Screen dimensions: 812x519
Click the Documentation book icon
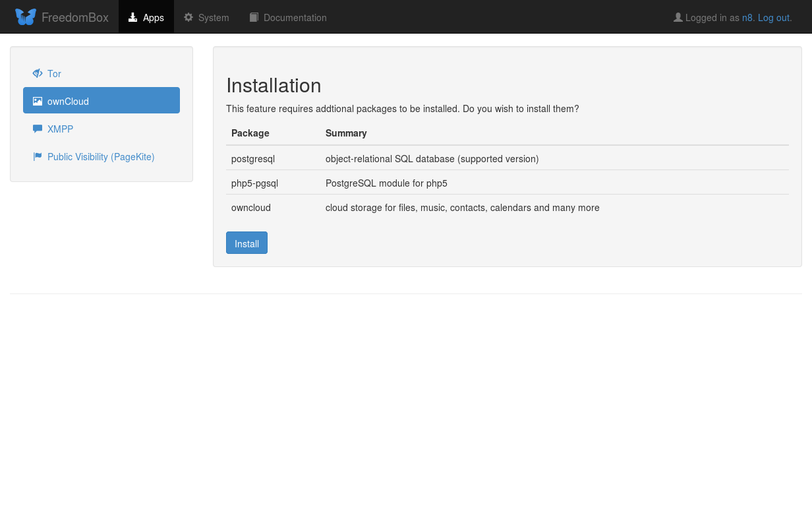254,18
